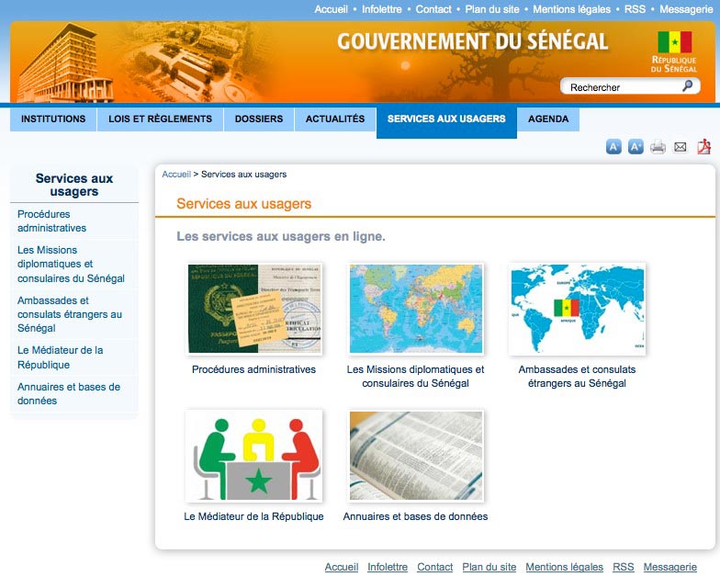
Task: Open RSS link in top header bar
Action: 635,9
